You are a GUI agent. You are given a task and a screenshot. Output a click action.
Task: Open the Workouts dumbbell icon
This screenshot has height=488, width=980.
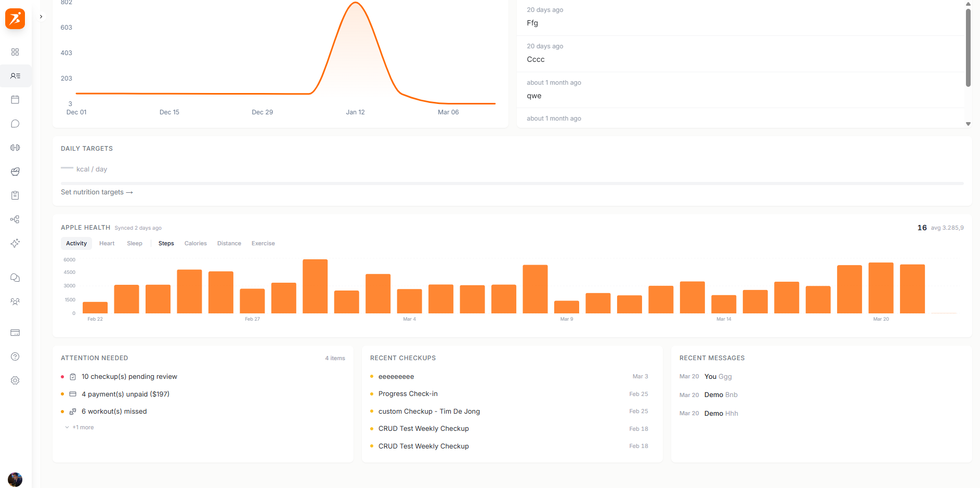pyautogui.click(x=15, y=147)
